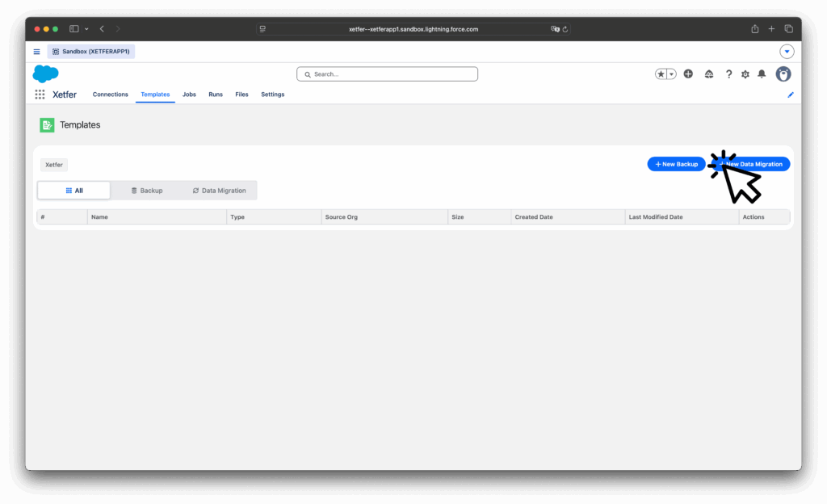Click the Xetfer breadcrumb chip
This screenshot has width=827, height=504.
coord(54,165)
